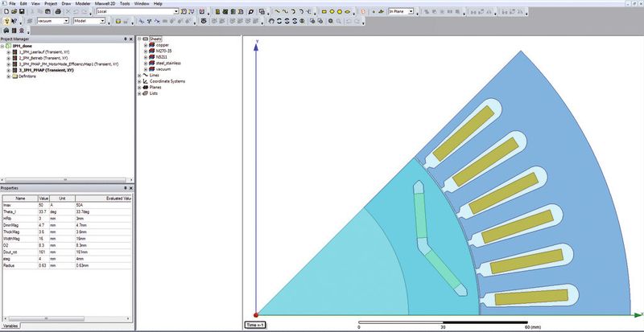Click the Save project disk icon
Screen dimensions: 644x332
pyautogui.click(x=22, y=13)
